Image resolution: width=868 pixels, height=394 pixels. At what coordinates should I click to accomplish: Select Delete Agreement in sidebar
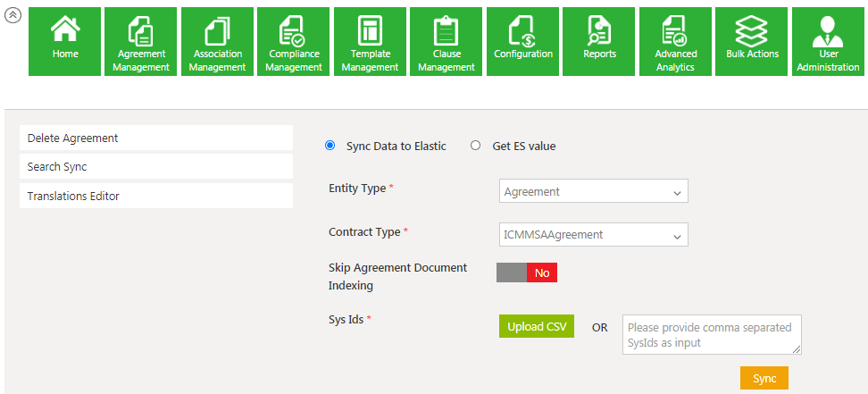pyautogui.click(x=155, y=138)
